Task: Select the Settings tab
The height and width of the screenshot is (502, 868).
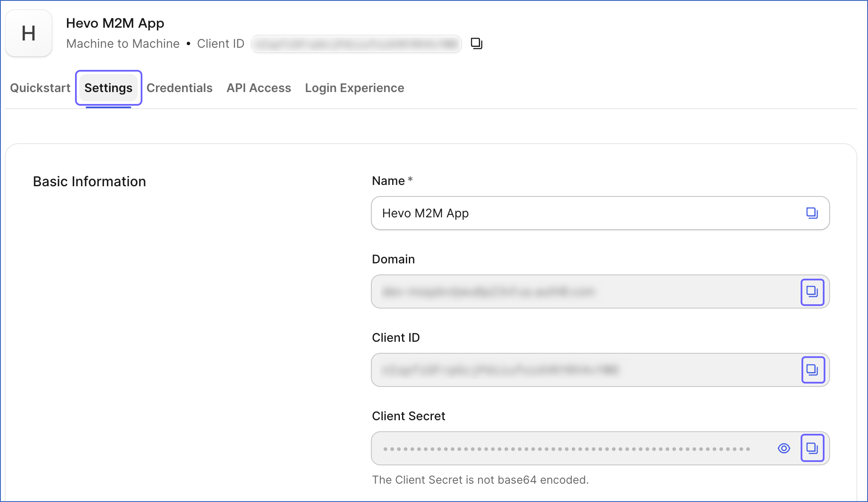Action: coord(108,88)
